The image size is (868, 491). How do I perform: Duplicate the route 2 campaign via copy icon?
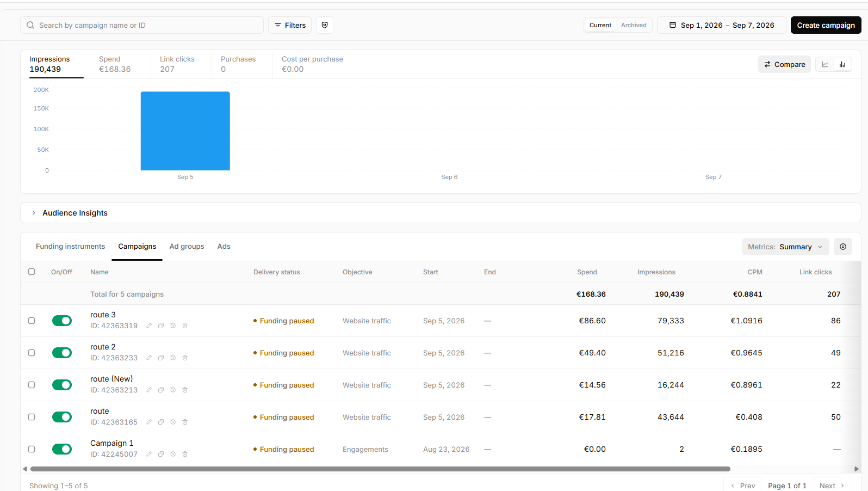[161, 358]
